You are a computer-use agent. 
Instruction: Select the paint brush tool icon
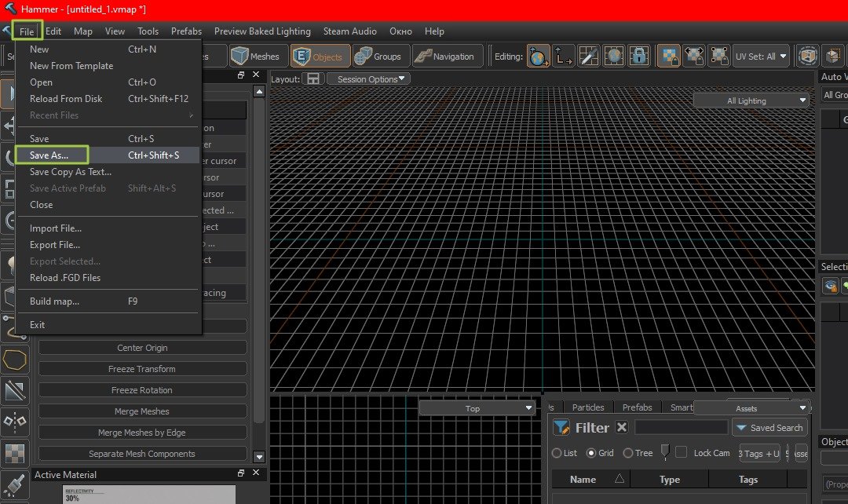click(15, 482)
